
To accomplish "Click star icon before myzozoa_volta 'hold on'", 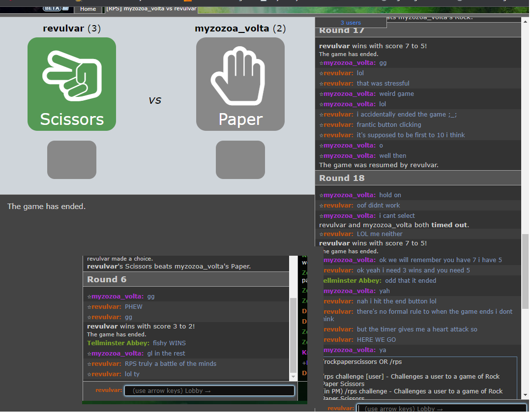I will [x=321, y=195].
